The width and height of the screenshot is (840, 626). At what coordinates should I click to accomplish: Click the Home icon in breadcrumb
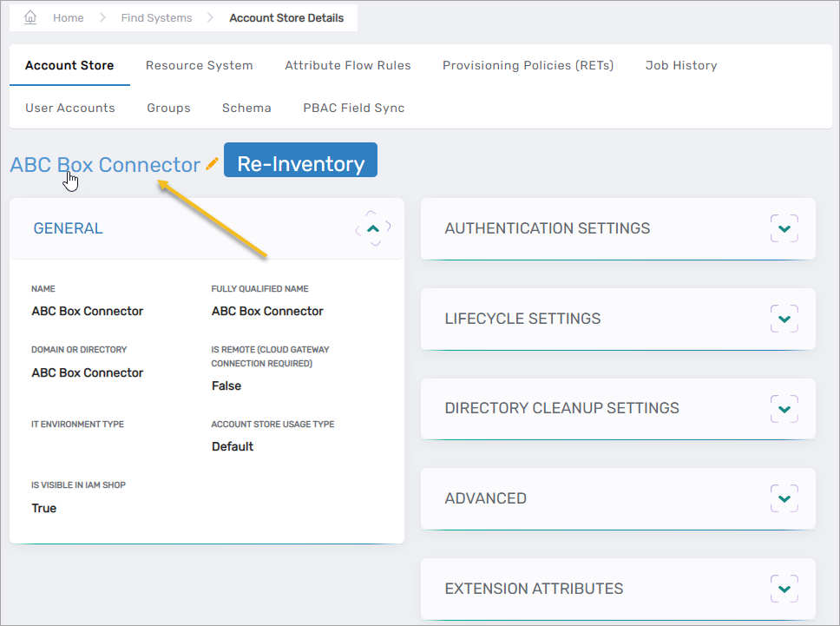coord(30,17)
